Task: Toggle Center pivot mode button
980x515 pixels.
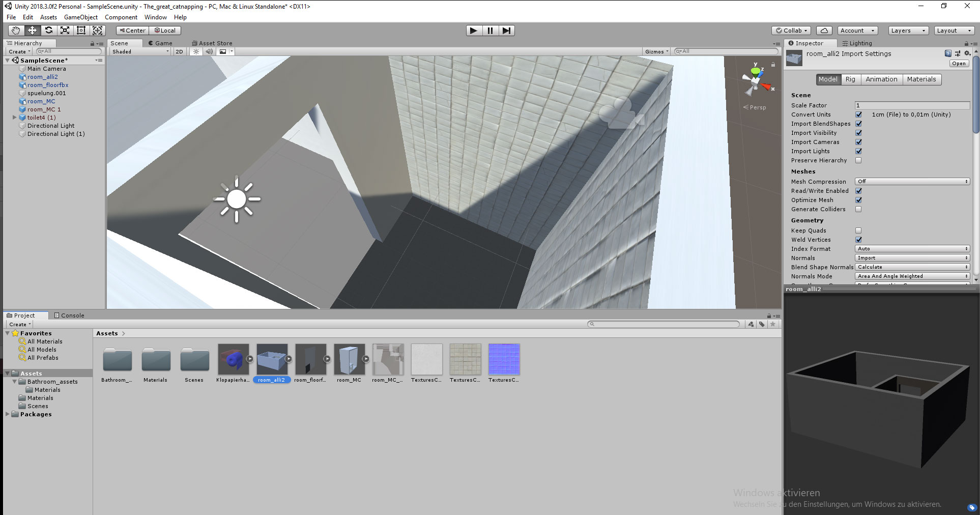Action: click(x=132, y=31)
